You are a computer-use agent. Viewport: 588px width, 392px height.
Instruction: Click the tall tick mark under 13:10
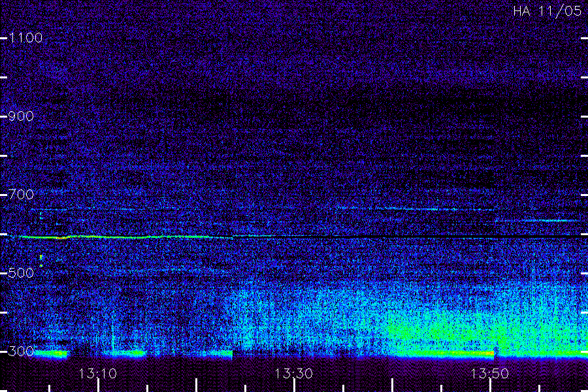tap(98, 385)
